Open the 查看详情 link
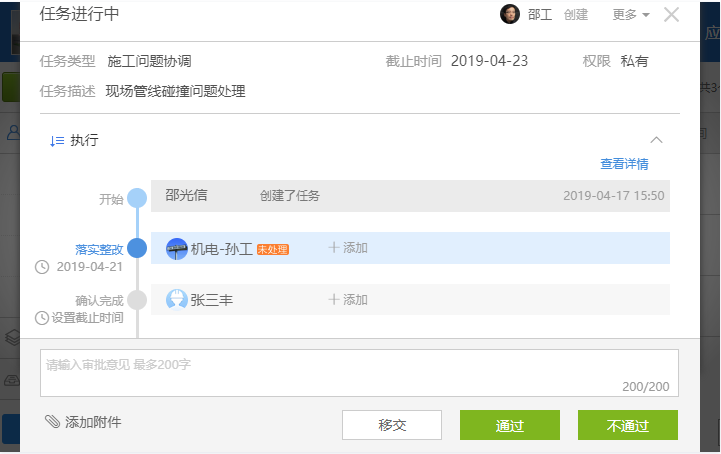The image size is (721, 454). click(x=624, y=164)
